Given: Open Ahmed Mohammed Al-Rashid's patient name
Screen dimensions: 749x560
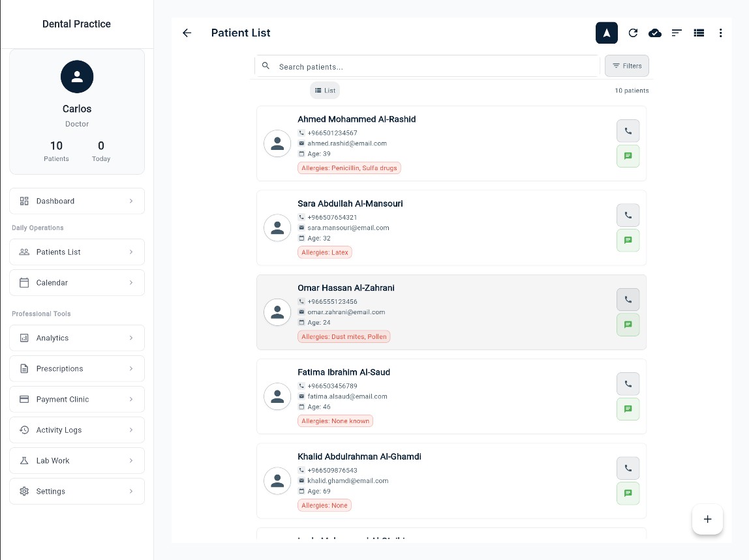Looking at the screenshot, I should [356, 119].
